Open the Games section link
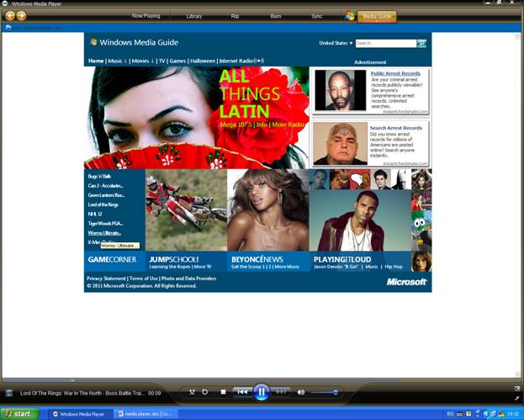Screen dimensions: 524x420 click(x=177, y=61)
